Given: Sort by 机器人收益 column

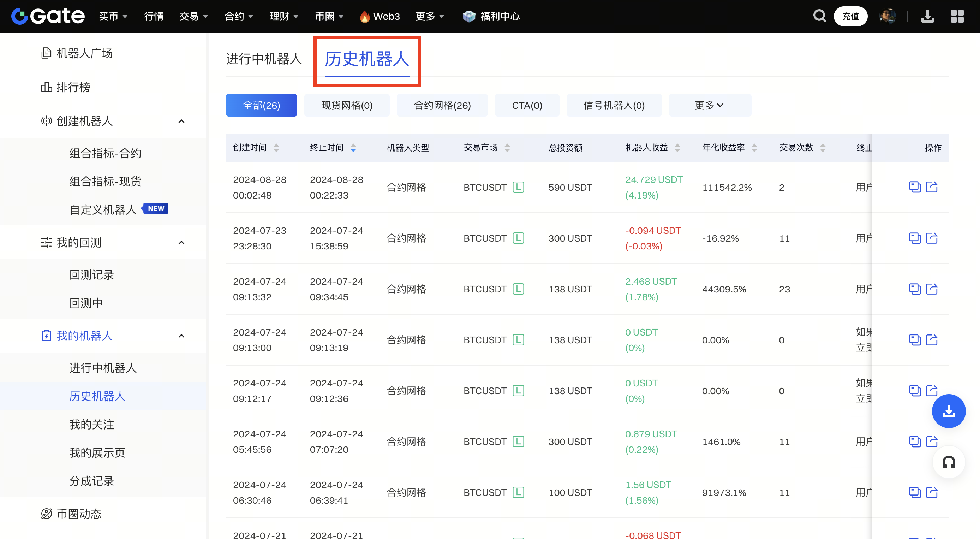Looking at the screenshot, I should 677,148.
